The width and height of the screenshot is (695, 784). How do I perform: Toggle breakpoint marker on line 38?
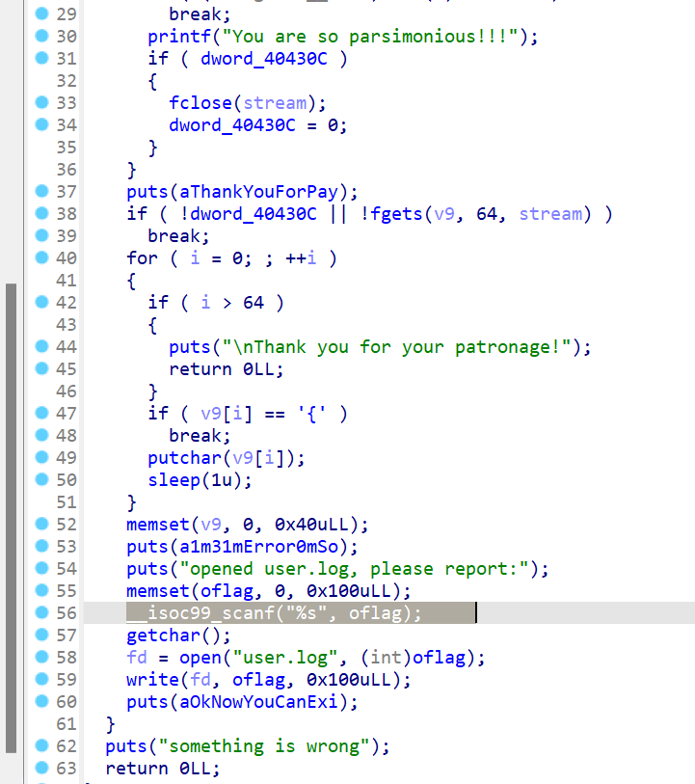pos(40,214)
